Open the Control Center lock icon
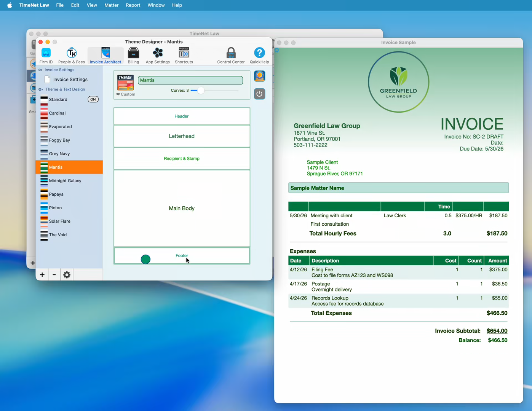 pyautogui.click(x=231, y=56)
